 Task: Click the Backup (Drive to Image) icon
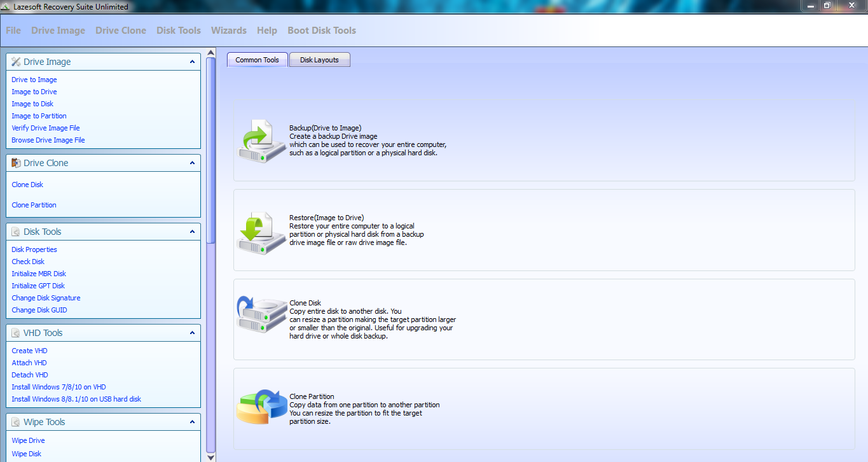coord(262,141)
